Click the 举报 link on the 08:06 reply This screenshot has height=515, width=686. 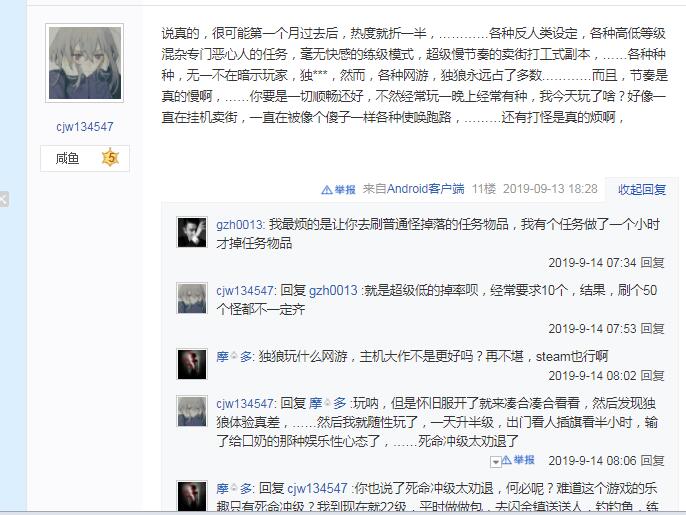pos(518,460)
